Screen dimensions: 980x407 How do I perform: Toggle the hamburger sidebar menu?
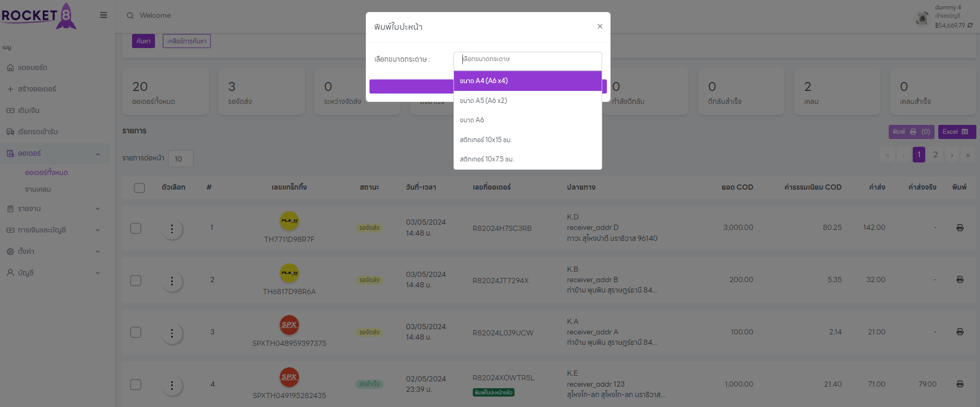pos(103,15)
